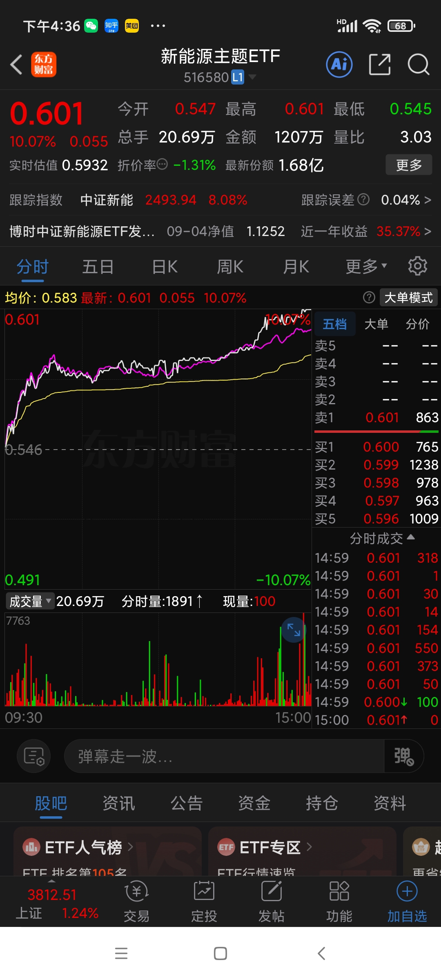Toggle 大单模式 mode
The height and width of the screenshot is (980, 441).
[409, 297]
